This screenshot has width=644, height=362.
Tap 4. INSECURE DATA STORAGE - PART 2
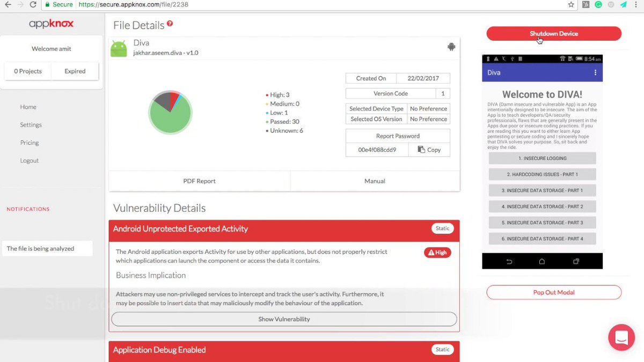pyautogui.click(x=543, y=206)
